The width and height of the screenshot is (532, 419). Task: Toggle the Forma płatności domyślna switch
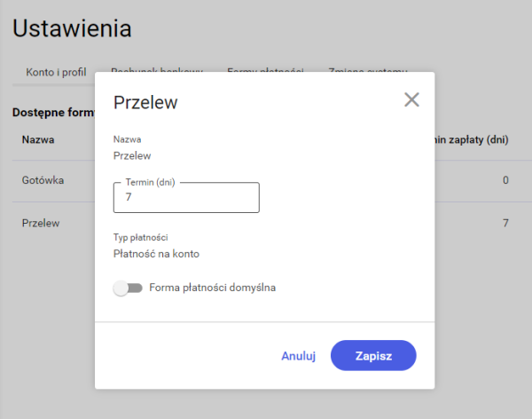[x=128, y=288]
